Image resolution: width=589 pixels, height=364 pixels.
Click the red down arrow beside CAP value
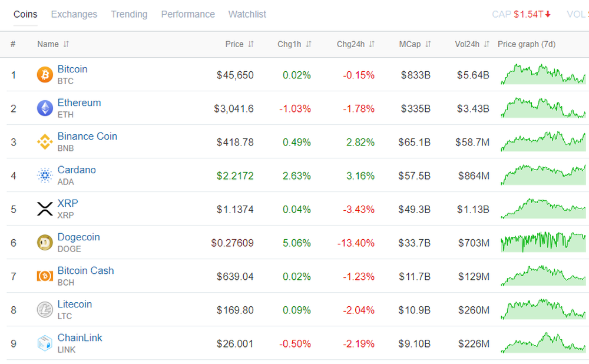548,14
